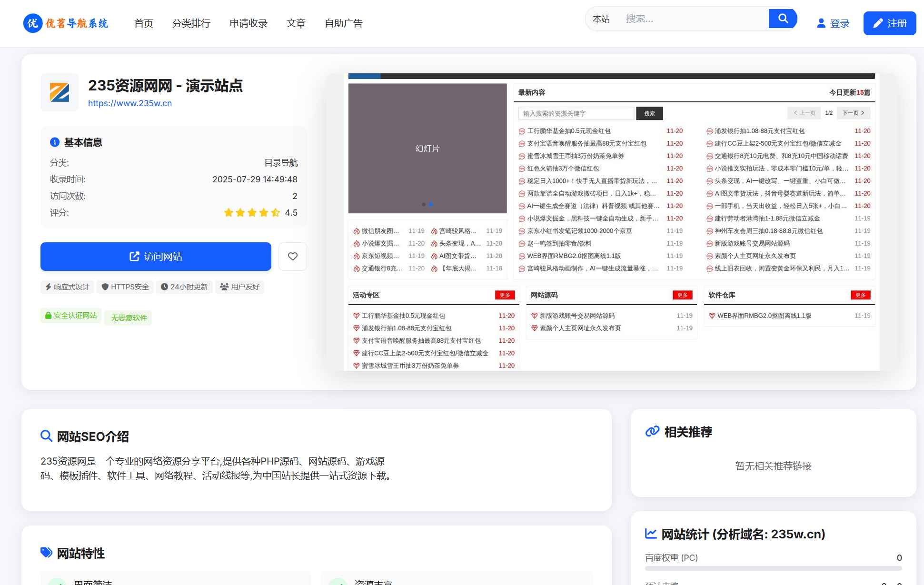Screen dimensions: 924x585
Task: Click the magnifier icon beside 网站SEO介绍
Action: coord(46,436)
